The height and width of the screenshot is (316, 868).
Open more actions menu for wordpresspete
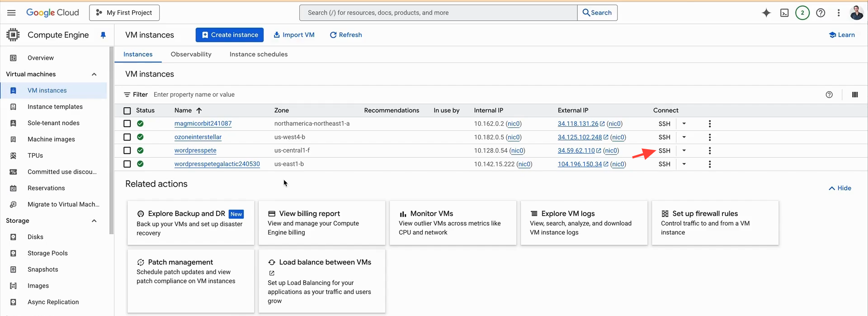pos(710,151)
